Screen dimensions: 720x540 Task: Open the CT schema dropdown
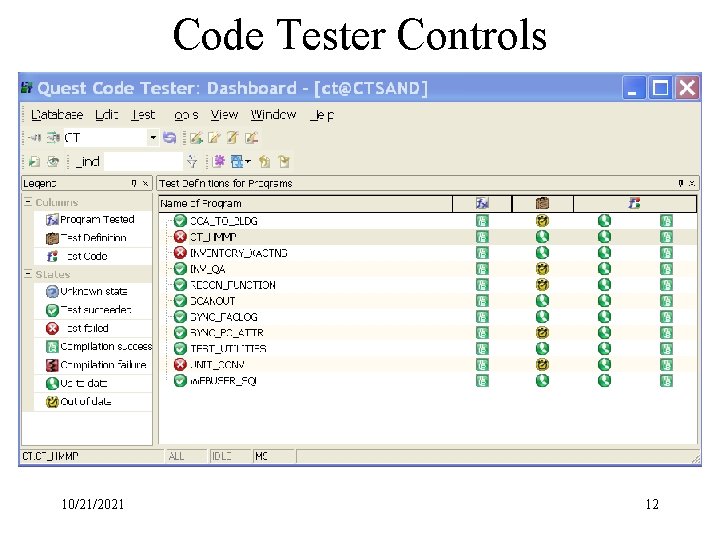(x=153, y=137)
